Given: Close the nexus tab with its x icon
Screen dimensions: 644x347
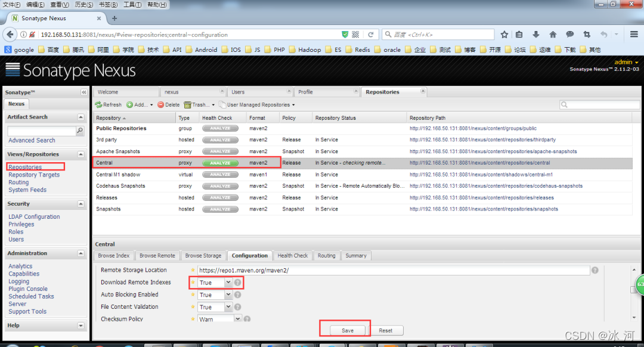Looking at the screenshot, I should click(222, 91).
